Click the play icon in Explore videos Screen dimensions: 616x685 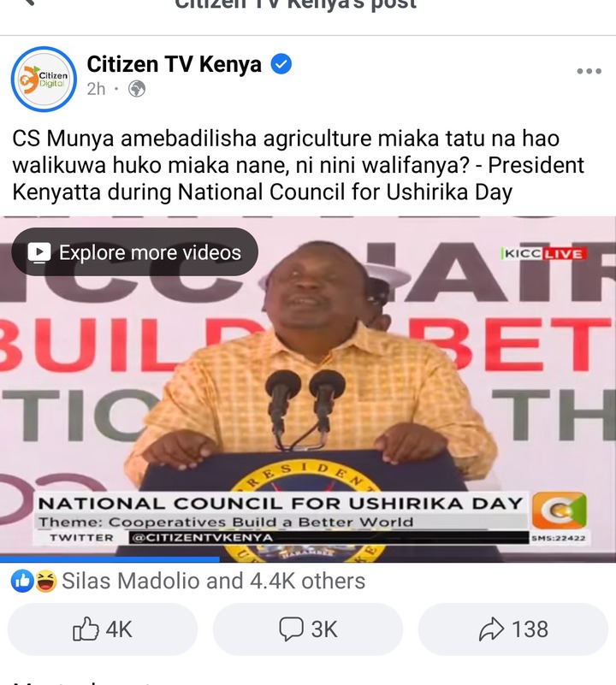[x=39, y=252]
